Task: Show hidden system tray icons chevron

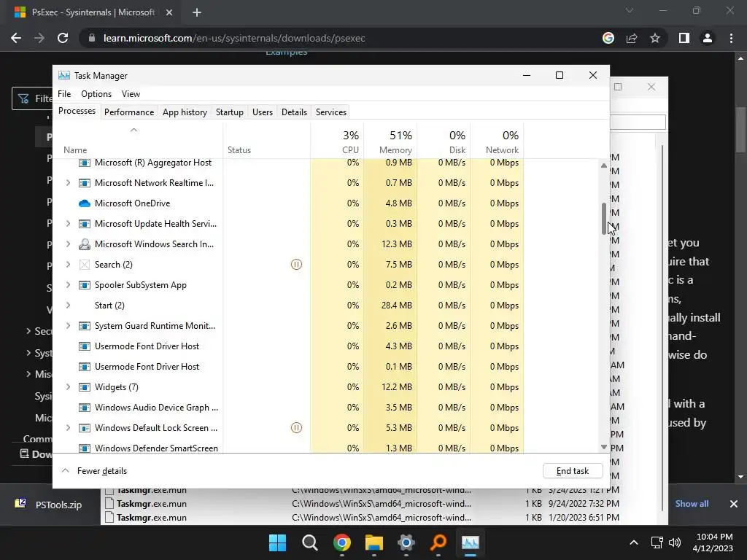Action: coord(634,542)
